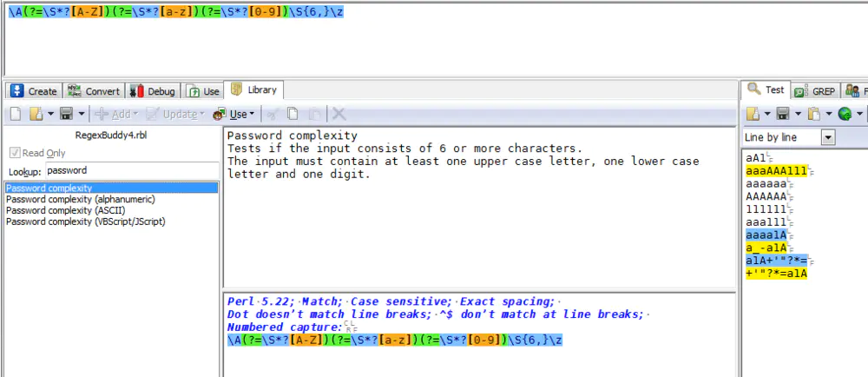This screenshot has height=377, width=868.
Task: Click the Paste icon in Library toolbar
Action: (x=314, y=114)
